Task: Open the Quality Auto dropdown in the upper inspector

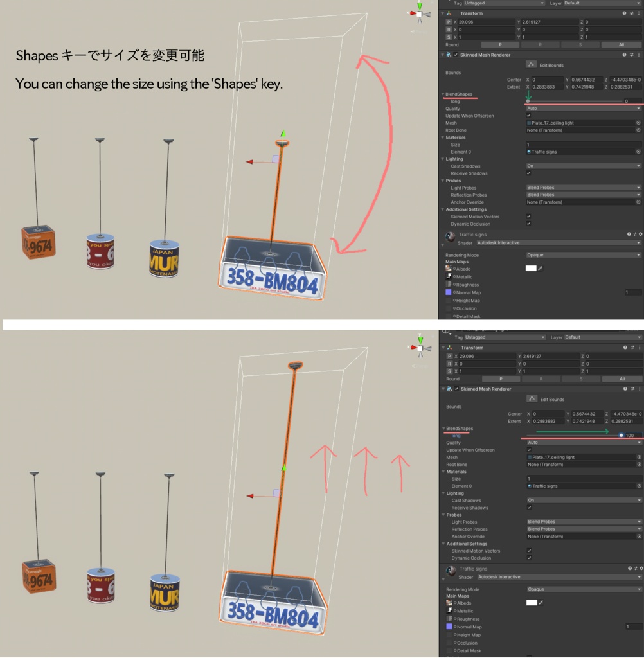Action: [x=584, y=108]
